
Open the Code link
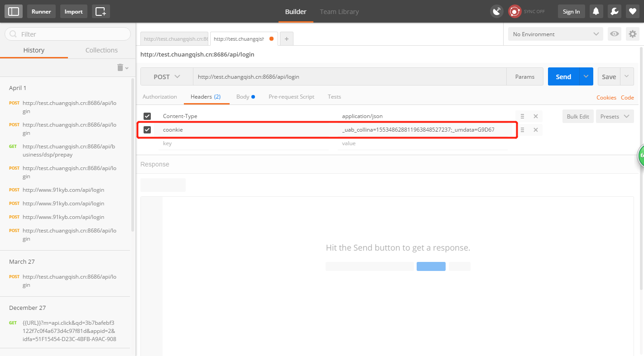pos(627,97)
